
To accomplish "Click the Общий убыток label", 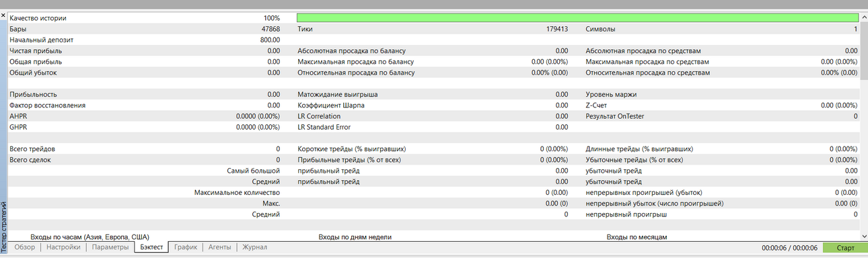I will [x=33, y=72].
